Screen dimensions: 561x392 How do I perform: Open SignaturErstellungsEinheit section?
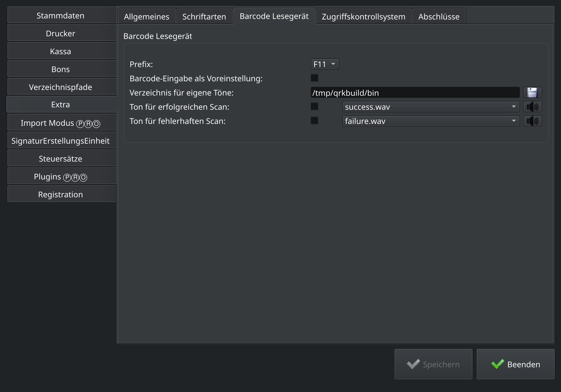tap(62, 141)
